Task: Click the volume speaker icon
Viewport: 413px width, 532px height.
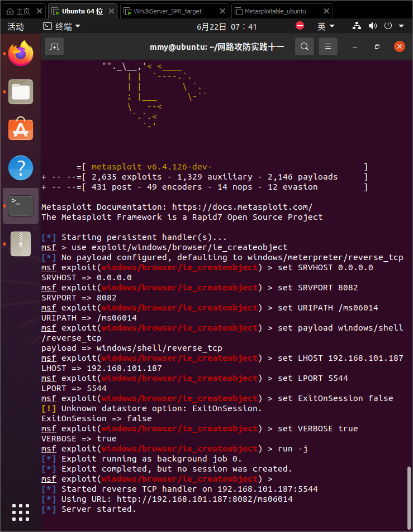Action: [x=373, y=26]
